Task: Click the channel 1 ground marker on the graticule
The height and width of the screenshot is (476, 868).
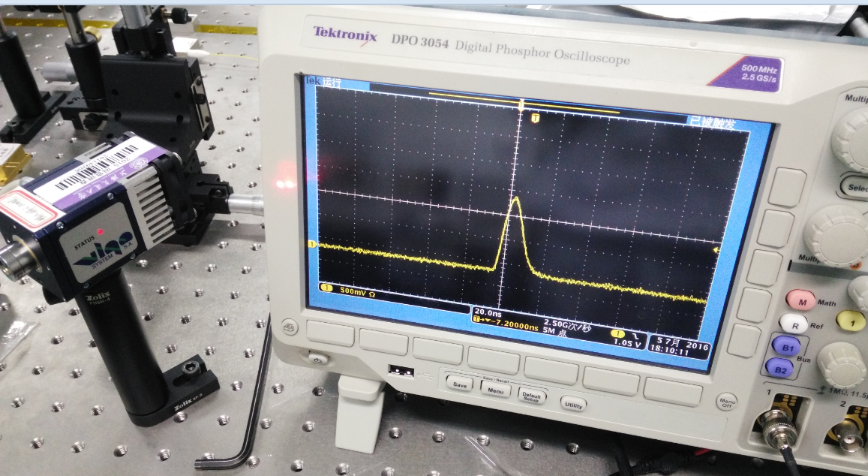Action: tap(312, 244)
